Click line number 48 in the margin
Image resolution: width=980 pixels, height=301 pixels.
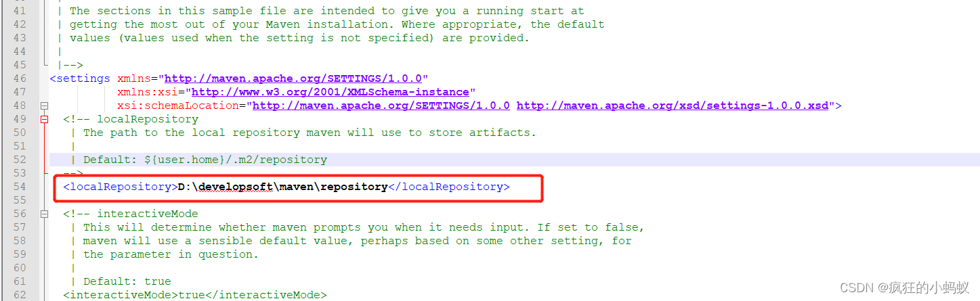tap(19, 106)
